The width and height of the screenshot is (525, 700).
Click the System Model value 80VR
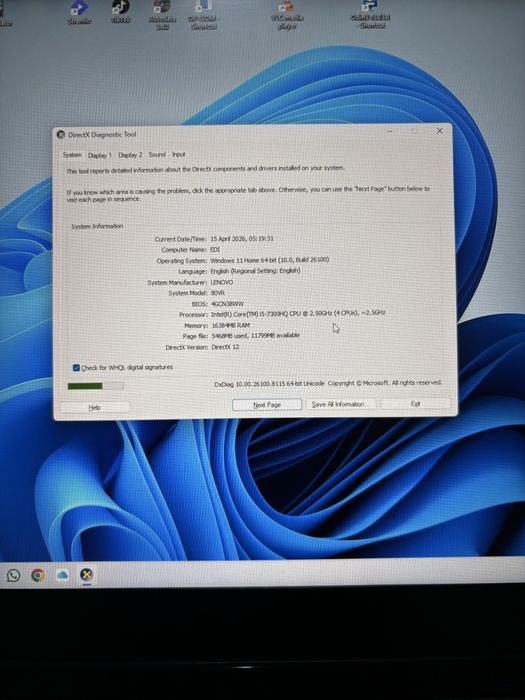click(218, 293)
